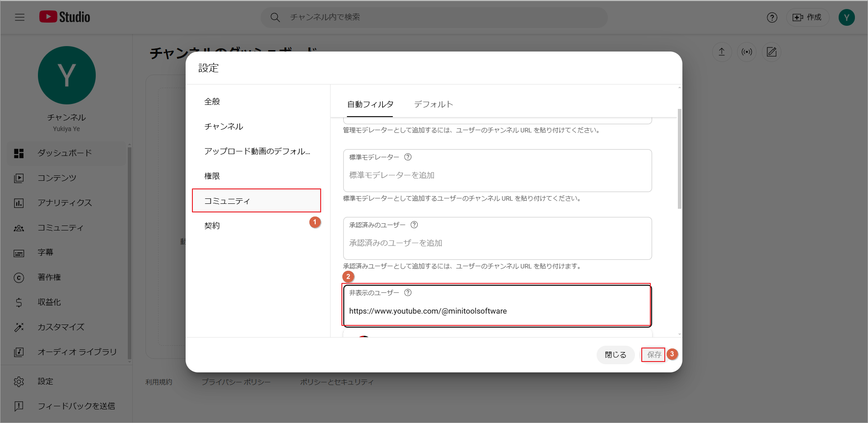This screenshot has width=868, height=423.
Task: Select 全般 in the settings dialog
Action: [257, 102]
